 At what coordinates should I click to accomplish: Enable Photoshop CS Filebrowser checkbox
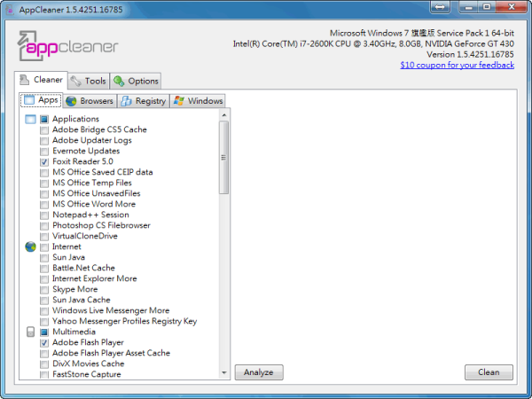44,225
